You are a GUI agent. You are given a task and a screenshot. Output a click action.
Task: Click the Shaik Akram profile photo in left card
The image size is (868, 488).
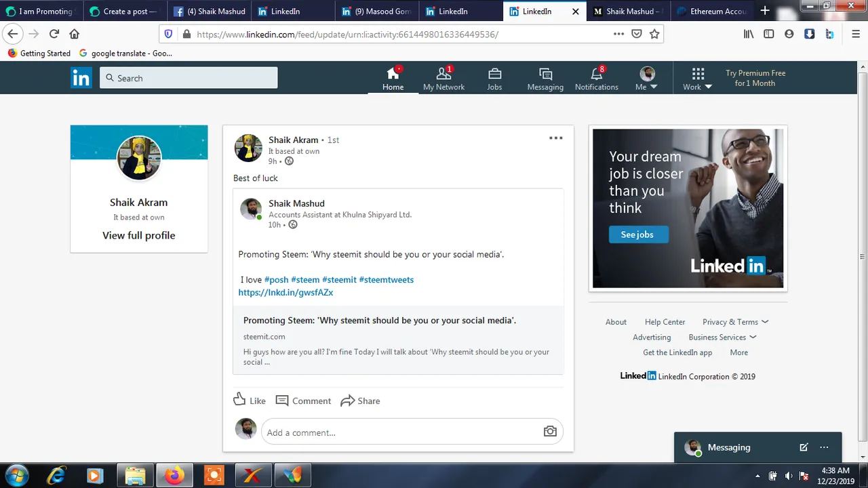click(x=139, y=158)
